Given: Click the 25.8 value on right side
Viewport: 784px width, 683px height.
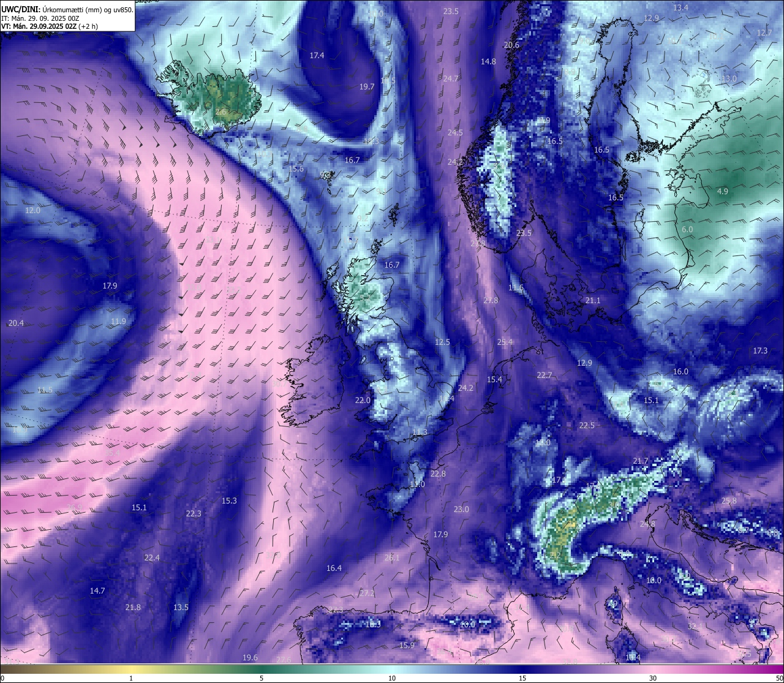Looking at the screenshot, I should 729,501.
